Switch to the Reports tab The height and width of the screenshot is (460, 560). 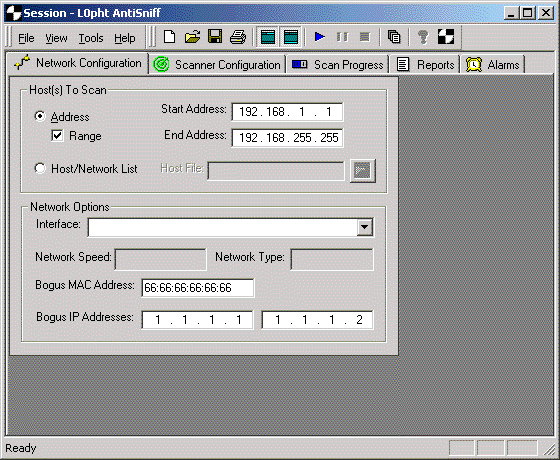click(x=425, y=65)
